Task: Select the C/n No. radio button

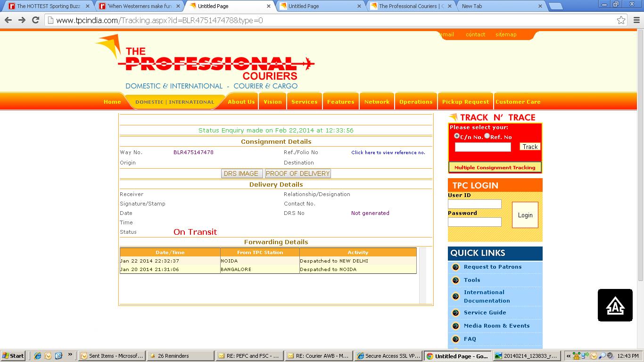Action: 457,136
